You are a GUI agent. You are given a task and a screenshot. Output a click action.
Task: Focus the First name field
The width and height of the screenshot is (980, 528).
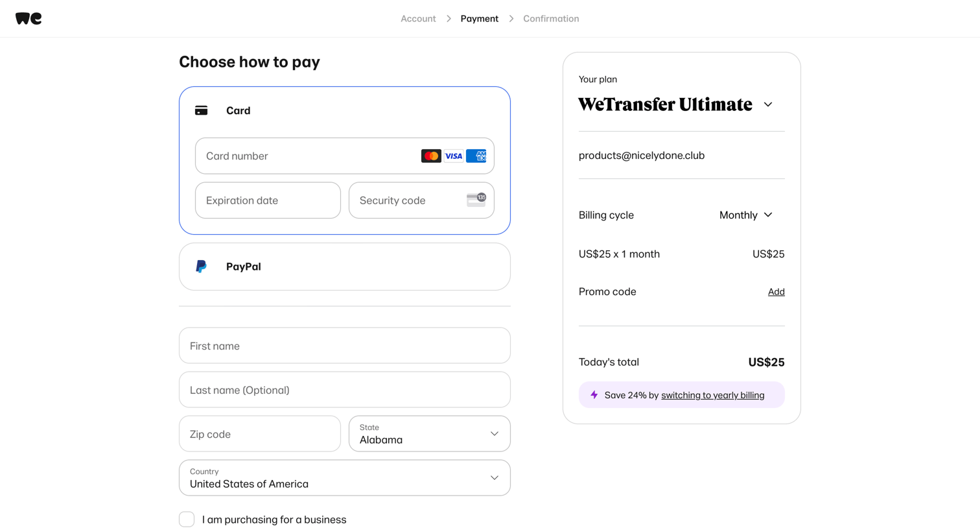point(345,345)
